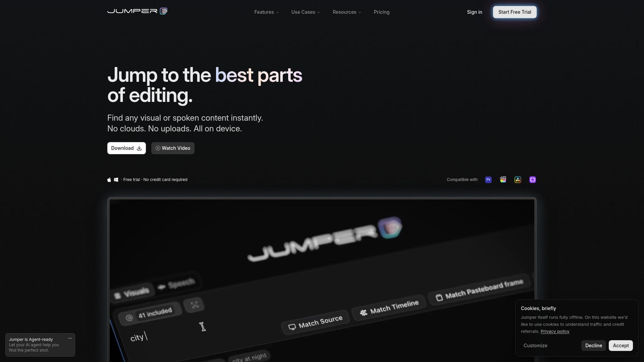Open the Privacy policy link
The width and height of the screenshot is (644, 362).
555,331
